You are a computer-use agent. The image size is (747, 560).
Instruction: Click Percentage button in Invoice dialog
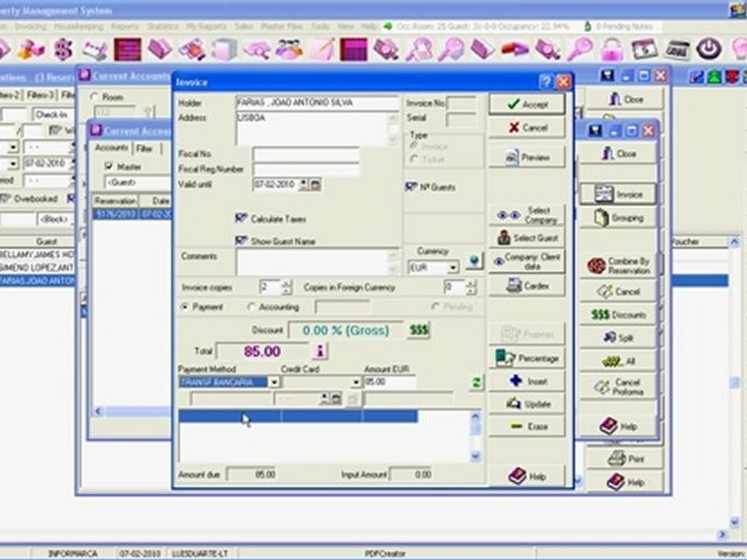(527, 358)
